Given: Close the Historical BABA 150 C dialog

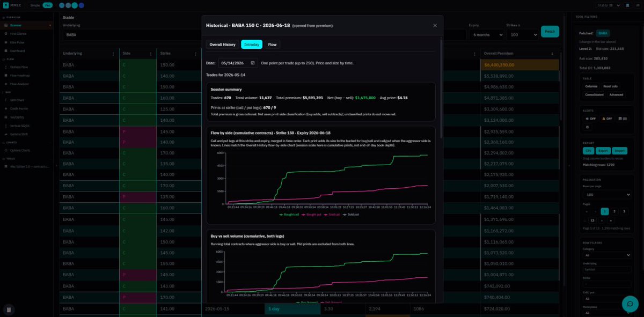Looking at the screenshot, I should click(x=435, y=25).
